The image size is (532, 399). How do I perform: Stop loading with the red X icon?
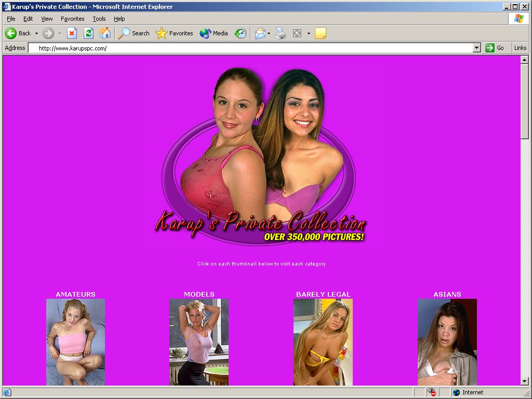pos(72,33)
